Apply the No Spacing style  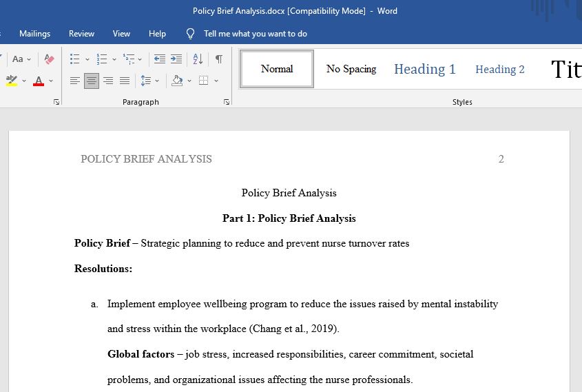(x=351, y=69)
